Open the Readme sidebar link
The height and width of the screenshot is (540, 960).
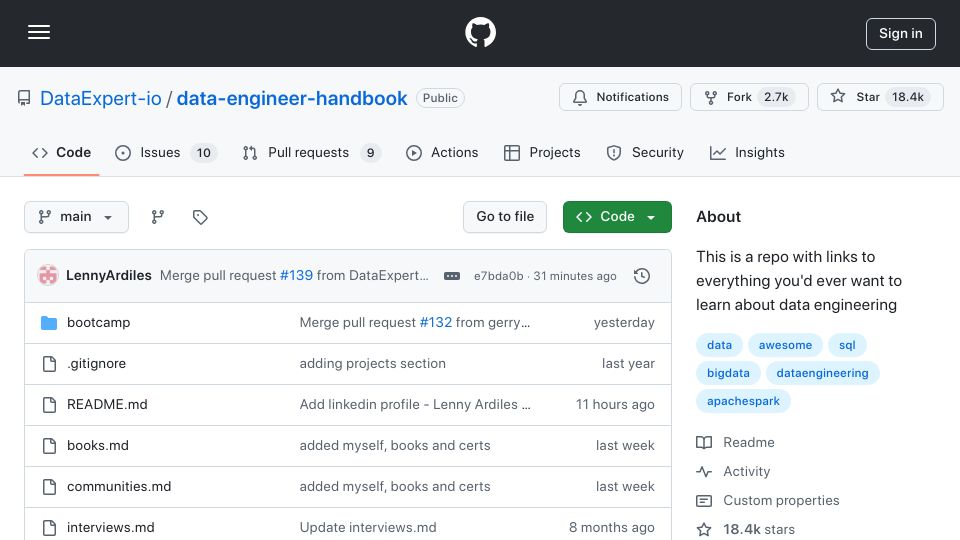coord(735,443)
